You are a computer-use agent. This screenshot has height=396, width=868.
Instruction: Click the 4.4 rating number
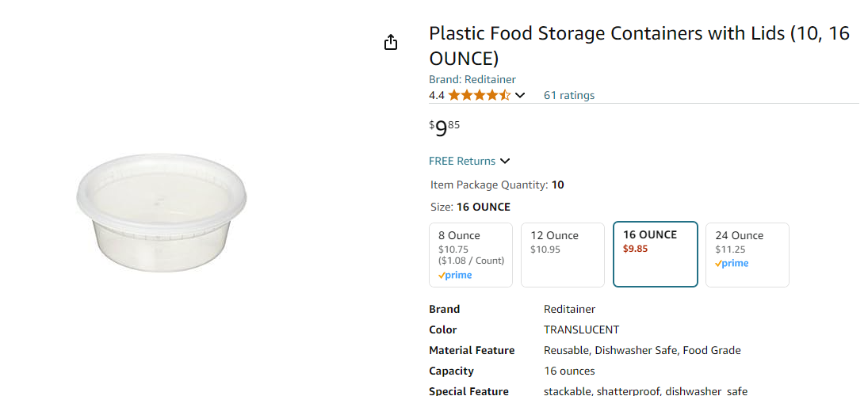coord(437,96)
